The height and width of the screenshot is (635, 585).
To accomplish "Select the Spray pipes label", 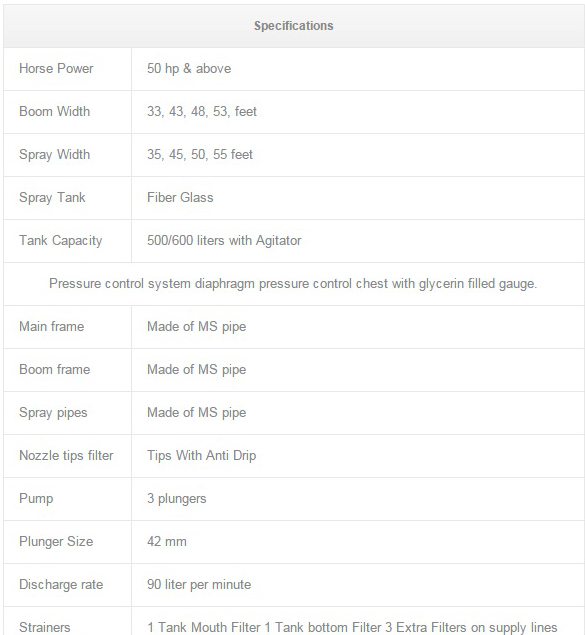I will point(53,413).
